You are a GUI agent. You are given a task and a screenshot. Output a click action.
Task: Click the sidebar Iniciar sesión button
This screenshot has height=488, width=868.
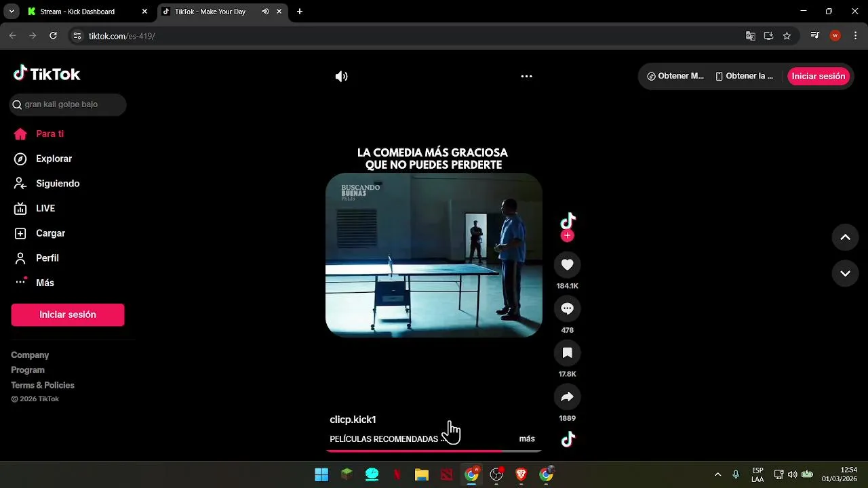point(68,314)
